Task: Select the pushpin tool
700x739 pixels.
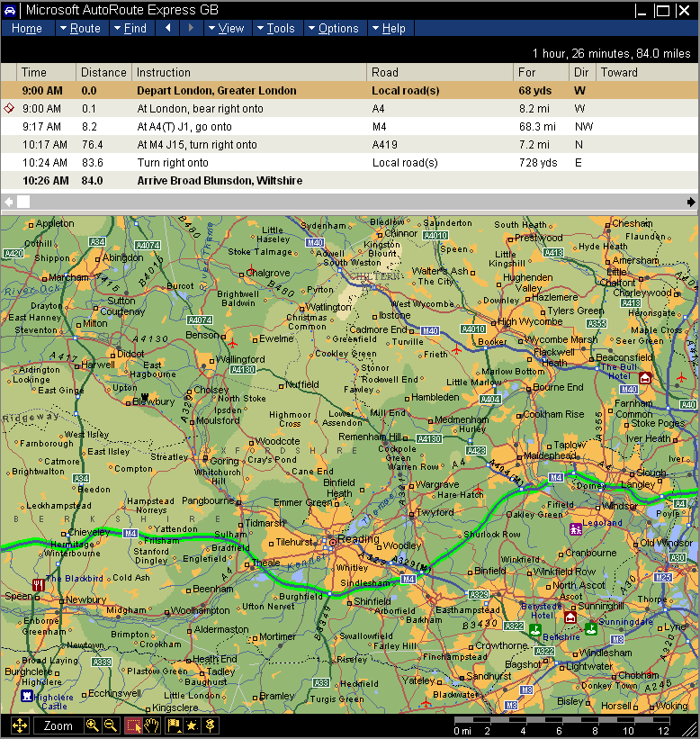Action: [x=211, y=725]
